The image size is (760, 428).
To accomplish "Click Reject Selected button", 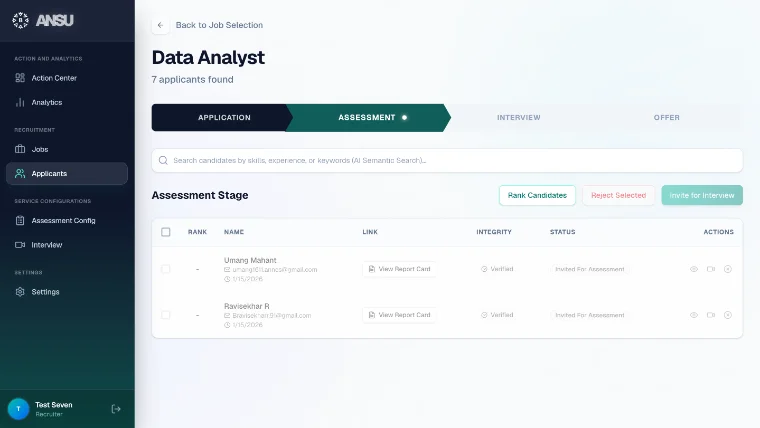I will click(618, 195).
